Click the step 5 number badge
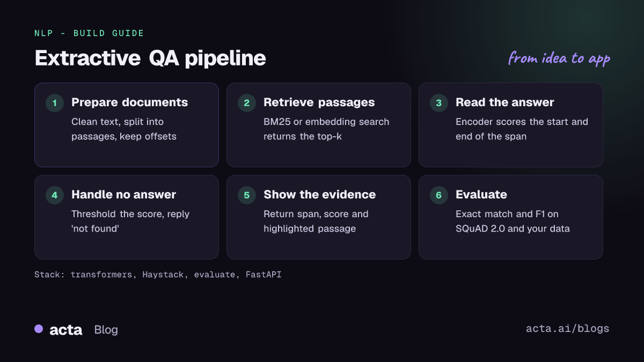 [246, 195]
